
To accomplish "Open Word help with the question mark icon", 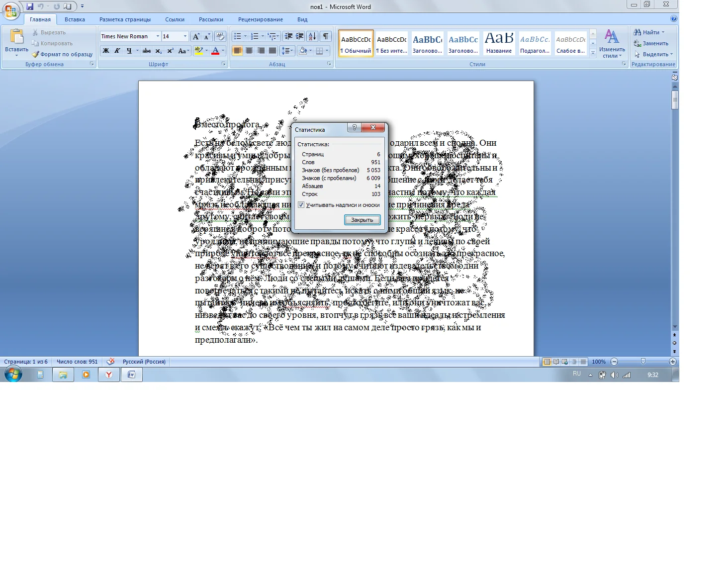I will click(x=674, y=19).
